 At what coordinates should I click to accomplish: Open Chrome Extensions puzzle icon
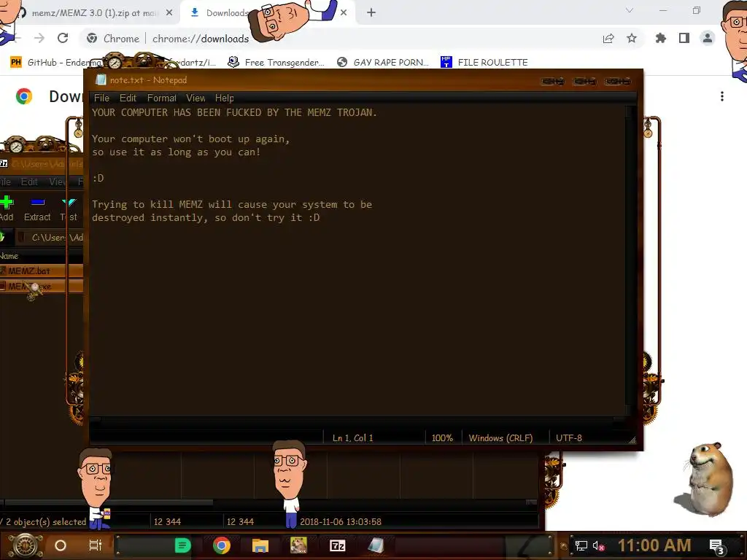click(661, 38)
